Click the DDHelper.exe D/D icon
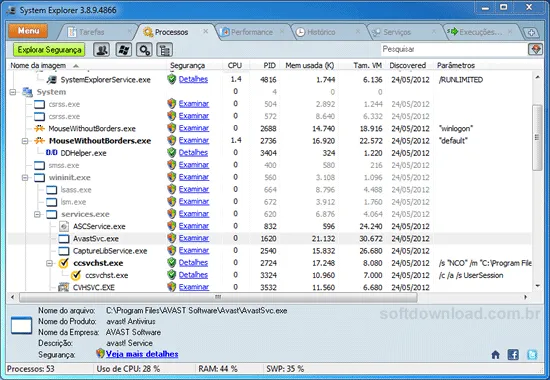Image resolution: width=550 pixels, height=380 pixels. tap(52, 153)
